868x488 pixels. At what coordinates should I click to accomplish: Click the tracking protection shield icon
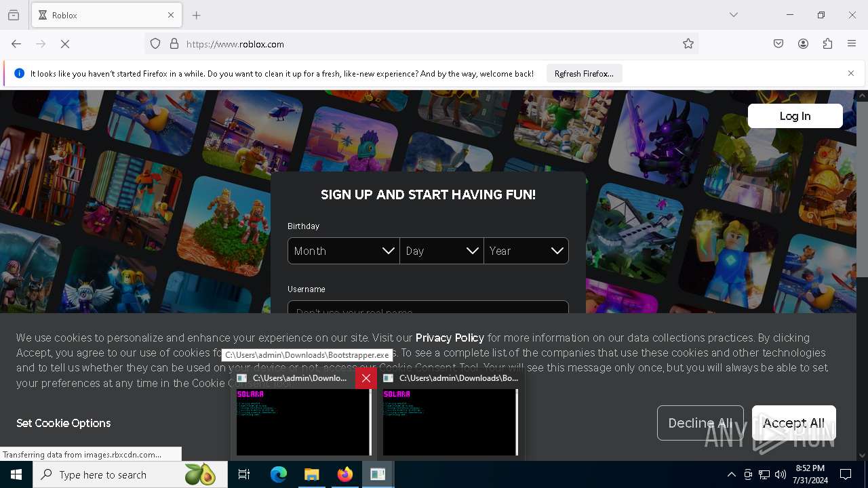tap(155, 44)
